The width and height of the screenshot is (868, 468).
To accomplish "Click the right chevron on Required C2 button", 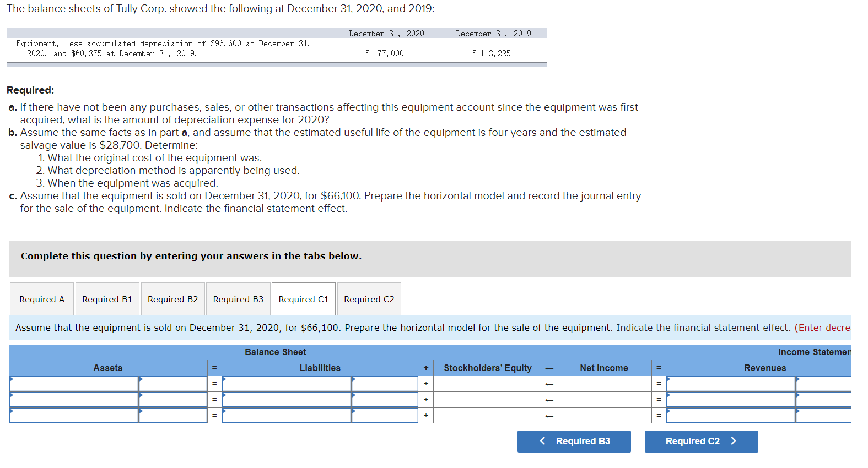I will (x=734, y=441).
